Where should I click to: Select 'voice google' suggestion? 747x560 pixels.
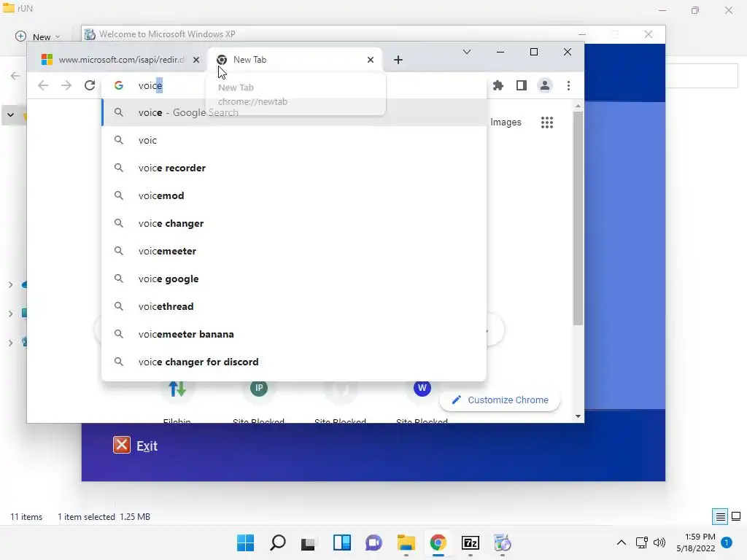294,279
